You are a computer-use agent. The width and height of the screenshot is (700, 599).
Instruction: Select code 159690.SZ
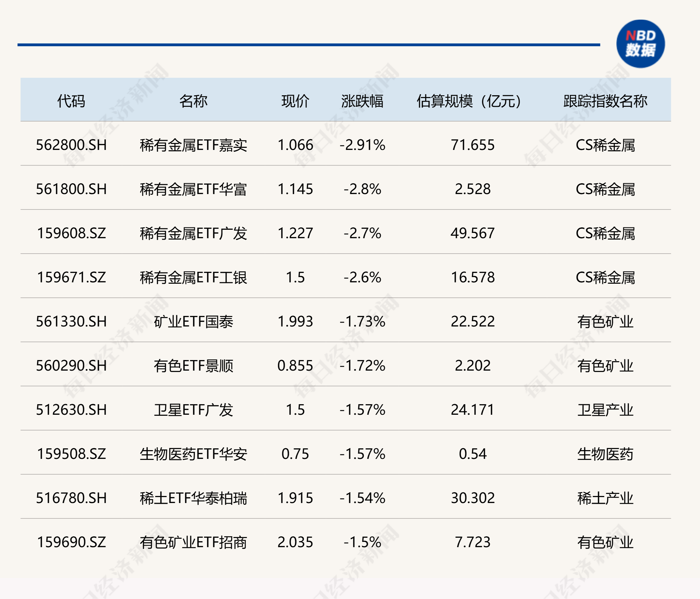click(x=71, y=542)
